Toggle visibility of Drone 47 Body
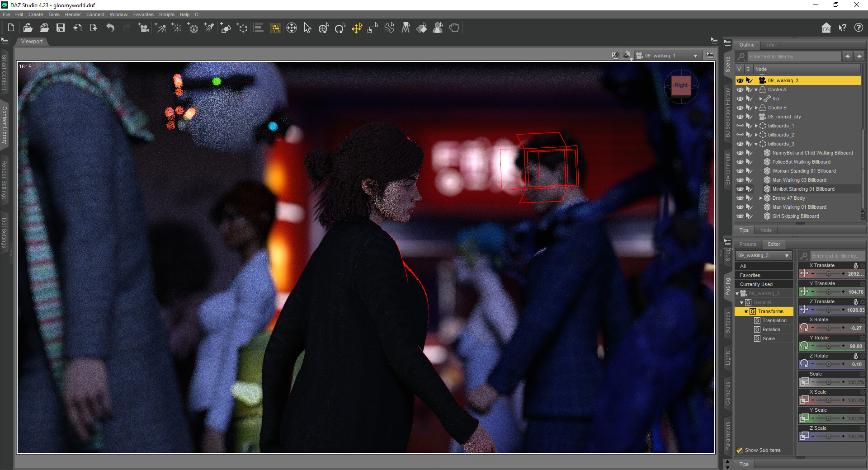The image size is (868, 470). coord(740,198)
